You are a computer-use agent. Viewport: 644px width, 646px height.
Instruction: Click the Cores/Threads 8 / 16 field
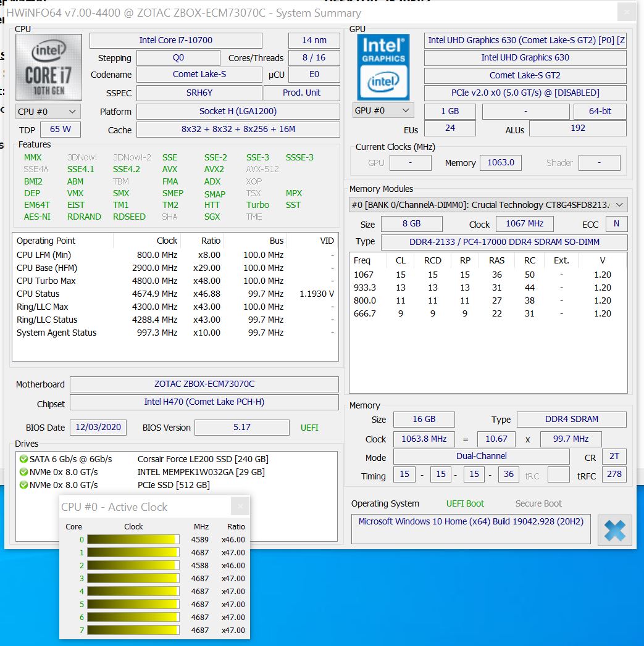tap(314, 57)
